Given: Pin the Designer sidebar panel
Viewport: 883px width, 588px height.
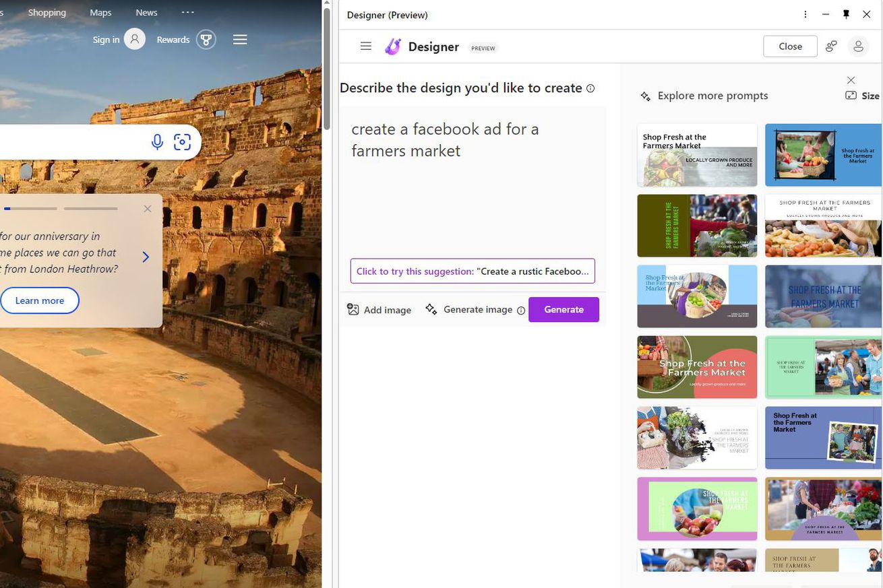Looking at the screenshot, I should [846, 14].
